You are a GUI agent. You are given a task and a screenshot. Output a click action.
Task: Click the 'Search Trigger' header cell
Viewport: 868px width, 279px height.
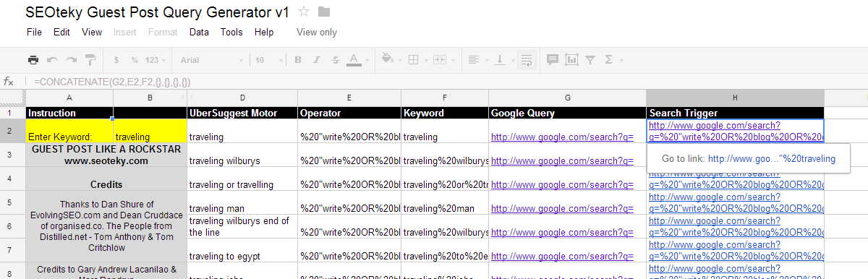coord(735,113)
